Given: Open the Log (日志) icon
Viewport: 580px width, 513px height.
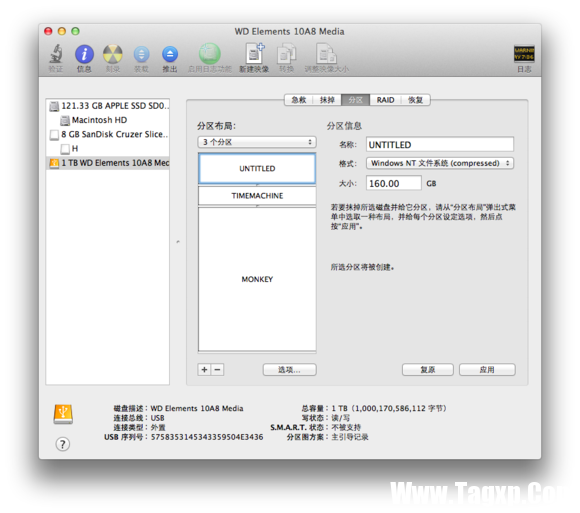Looking at the screenshot, I should click(x=524, y=54).
